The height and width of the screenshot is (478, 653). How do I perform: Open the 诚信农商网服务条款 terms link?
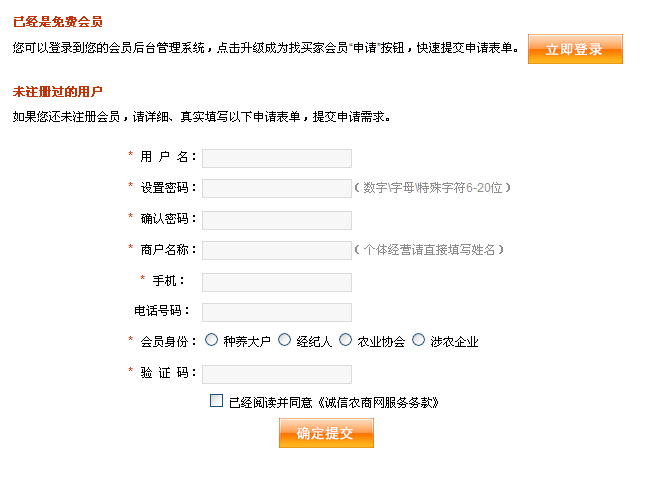(x=378, y=403)
